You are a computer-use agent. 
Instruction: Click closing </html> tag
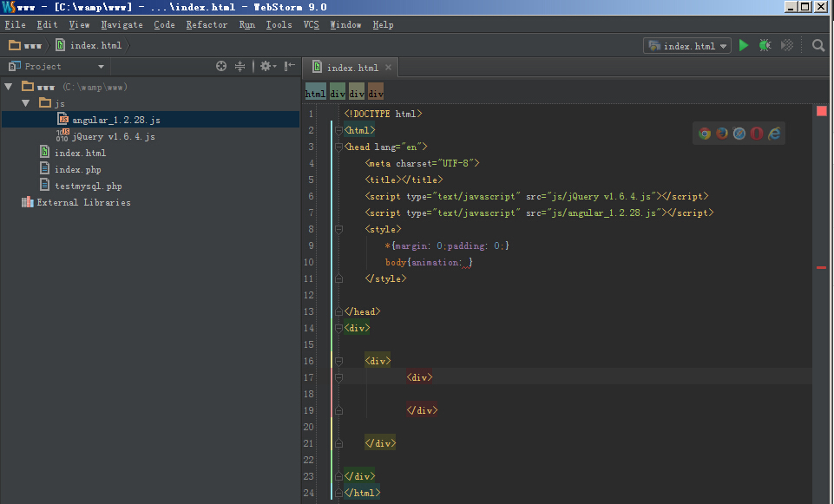(x=362, y=493)
